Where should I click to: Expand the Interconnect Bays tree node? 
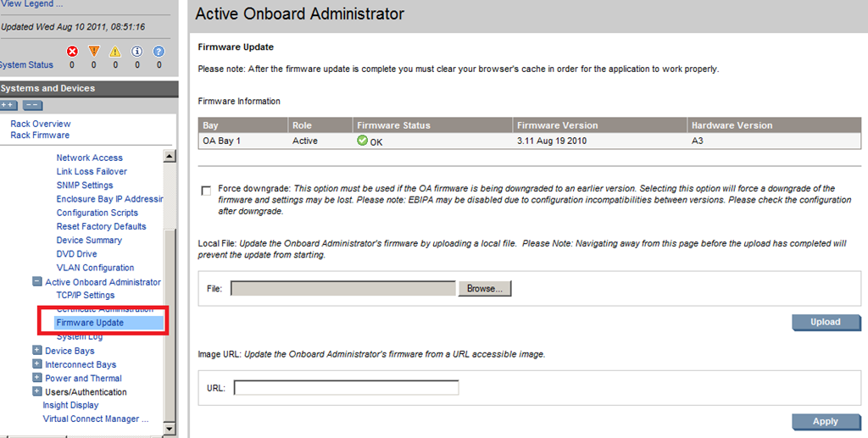point(36,364)
